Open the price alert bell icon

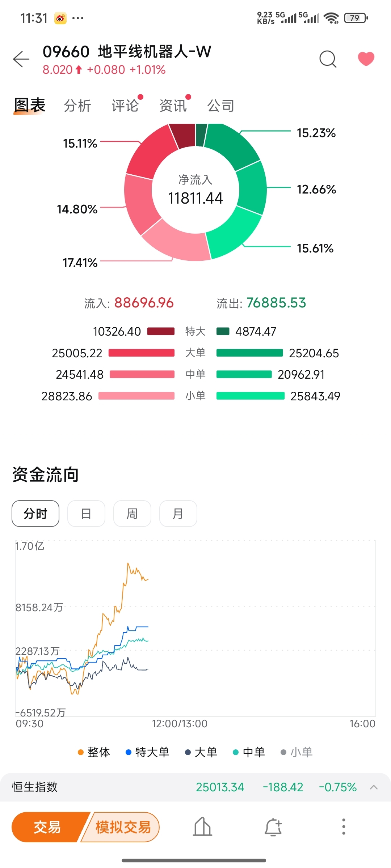[x=273, y=827]
